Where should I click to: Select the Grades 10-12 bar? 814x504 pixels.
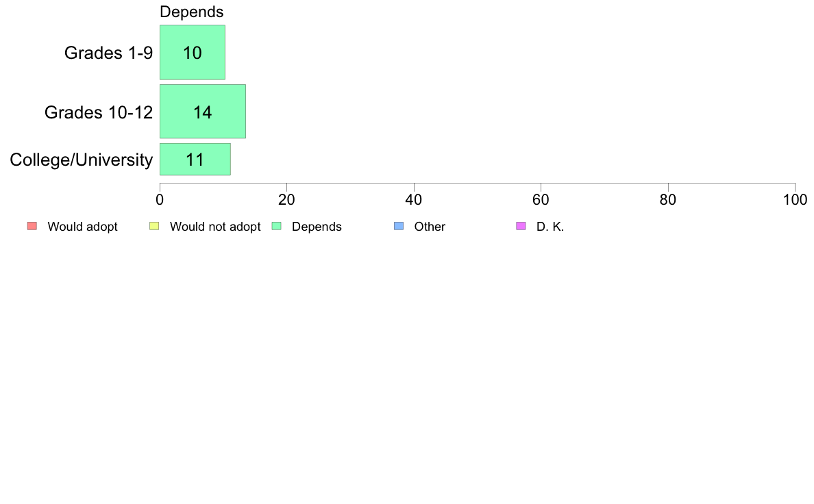(203, 112)
